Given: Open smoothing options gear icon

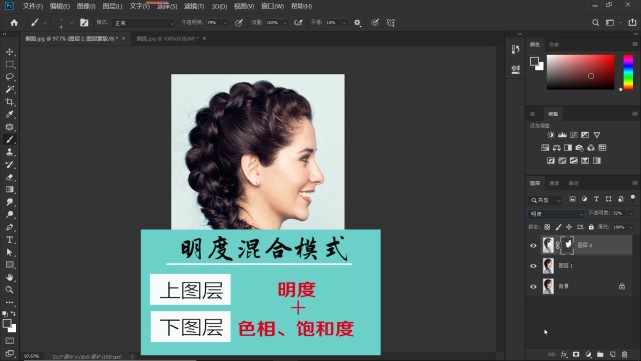Looking at the screenshot, I should (357, 23).
